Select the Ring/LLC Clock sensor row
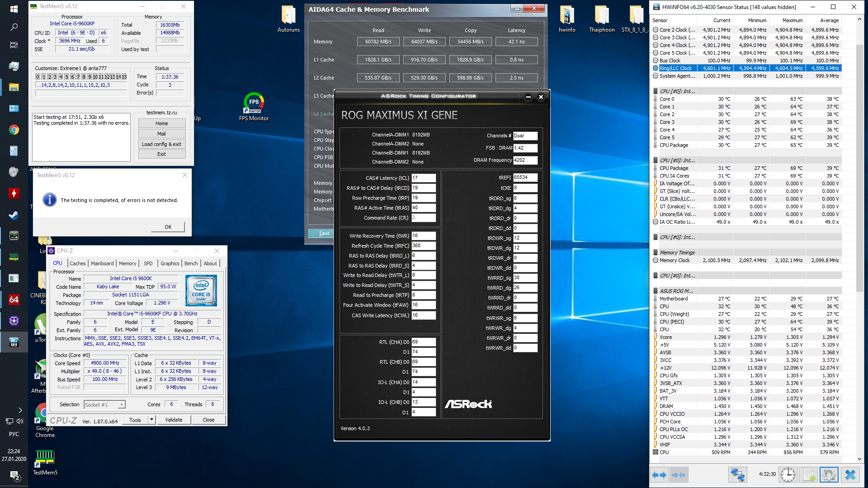868x488 pixels. [x=675, y=68]
